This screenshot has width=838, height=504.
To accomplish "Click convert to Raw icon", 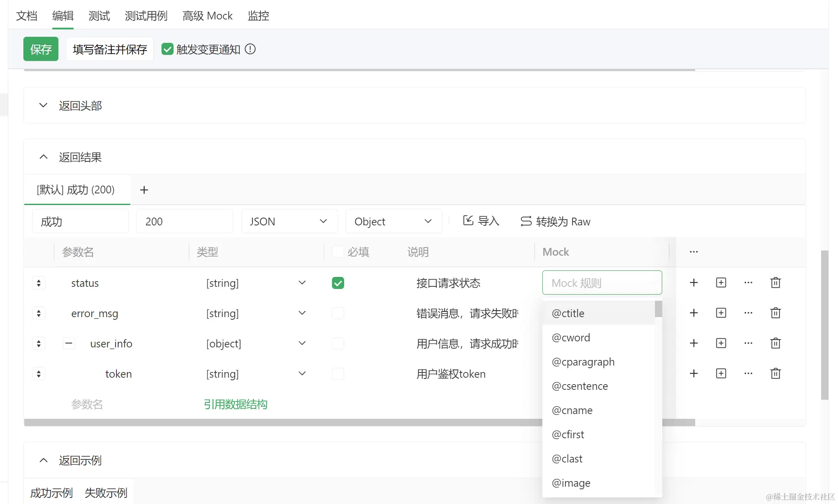I will [x=525, y=221].
